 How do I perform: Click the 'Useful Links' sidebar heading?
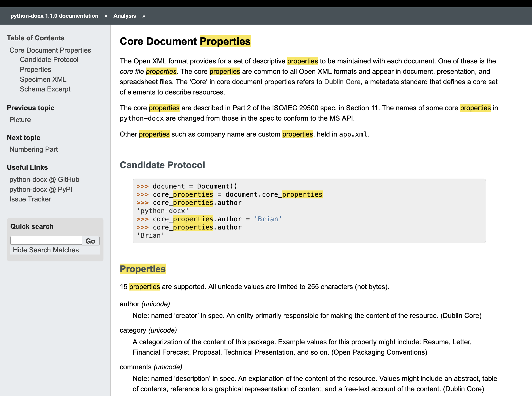[27, 167]
